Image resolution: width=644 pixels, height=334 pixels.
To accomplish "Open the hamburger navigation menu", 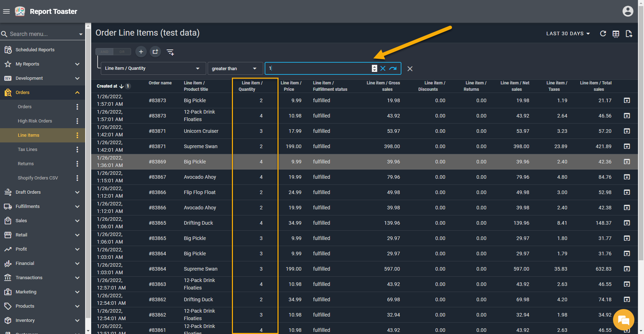I will pos(6,11).
